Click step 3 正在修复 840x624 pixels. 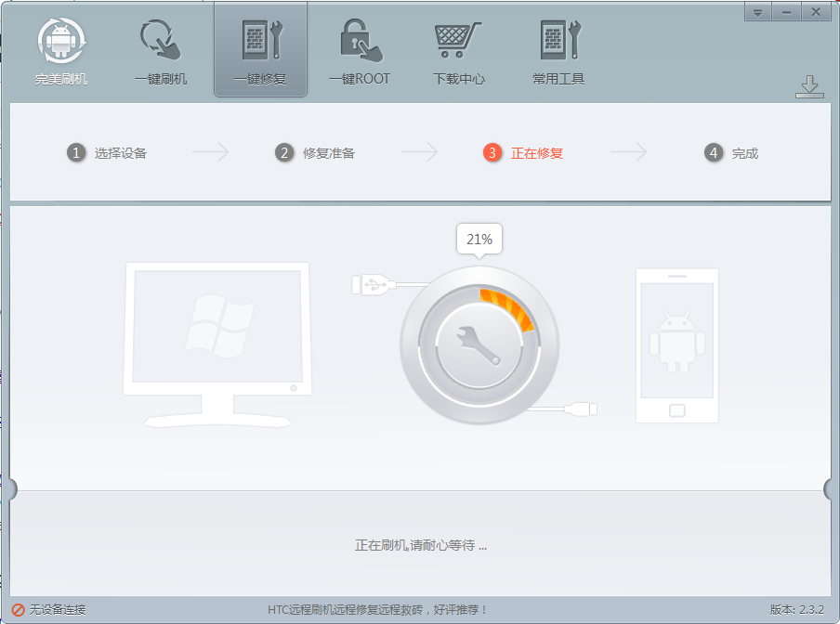523,153
